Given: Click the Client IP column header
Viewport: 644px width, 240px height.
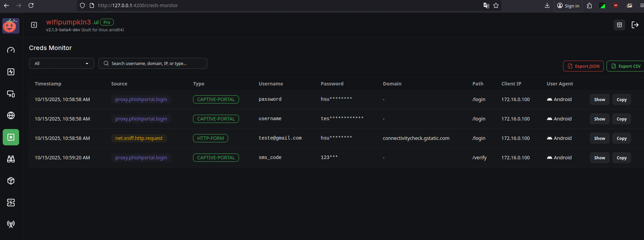Looking at the screenshot, I should (x=511, y=84).
